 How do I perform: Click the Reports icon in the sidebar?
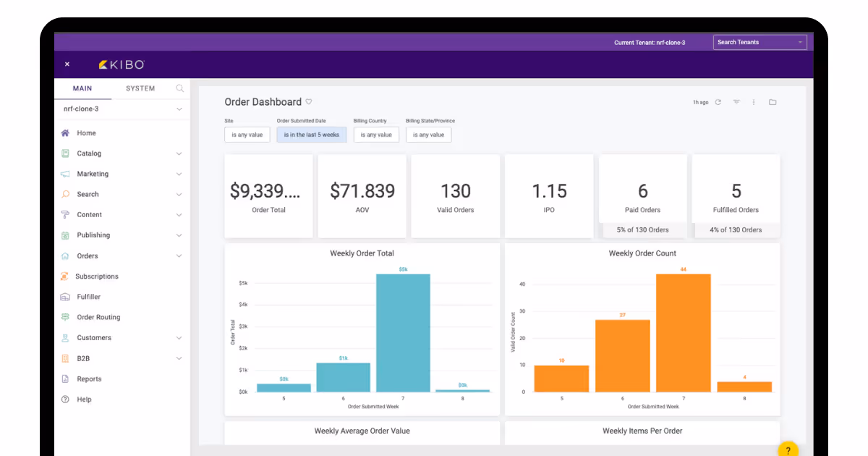coord(65,379)
